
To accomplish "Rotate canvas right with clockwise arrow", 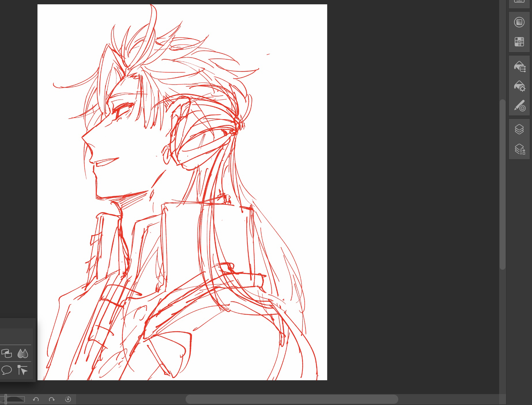I will [x=52, y=399].
